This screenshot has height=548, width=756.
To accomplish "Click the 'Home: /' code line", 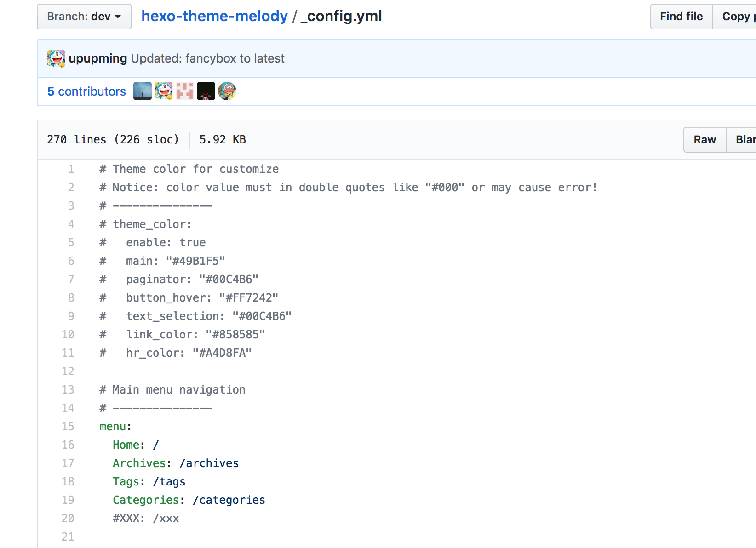I will pos(136,445).
